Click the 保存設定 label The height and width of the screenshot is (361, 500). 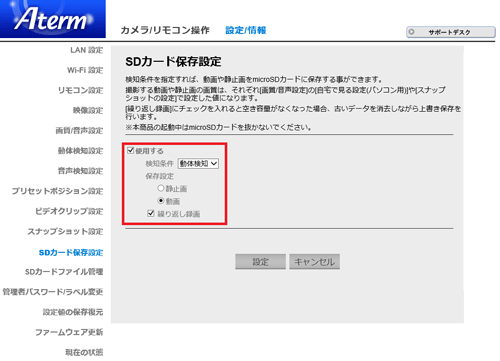click(x=159, y=176)
